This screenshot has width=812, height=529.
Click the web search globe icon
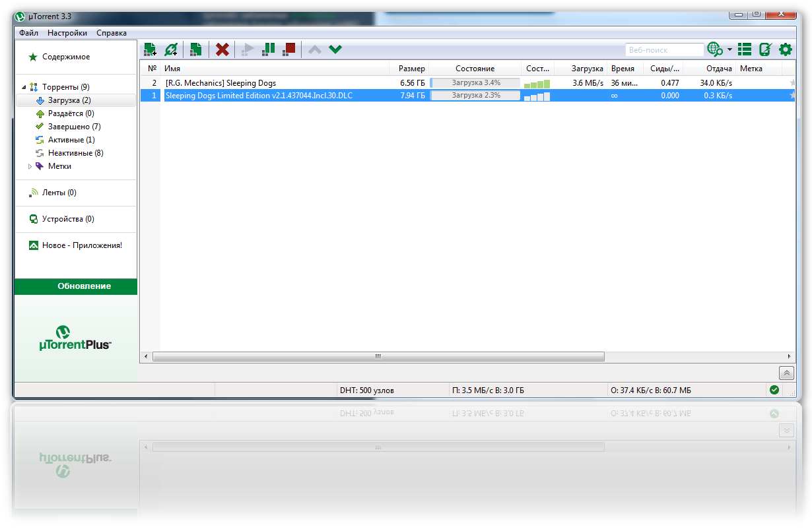coord(715,49)
